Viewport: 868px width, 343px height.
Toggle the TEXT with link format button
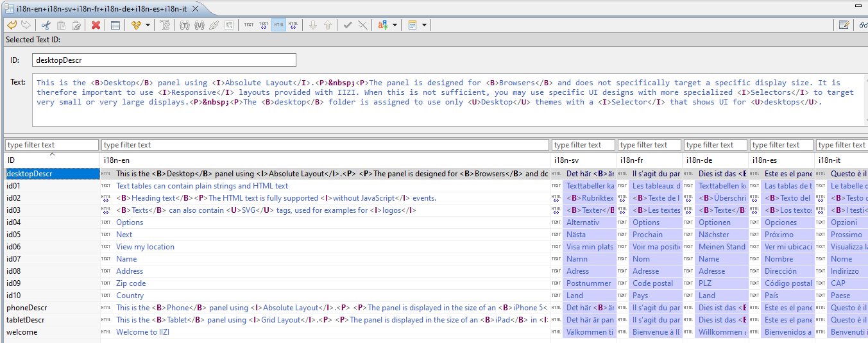click(264, 25)
